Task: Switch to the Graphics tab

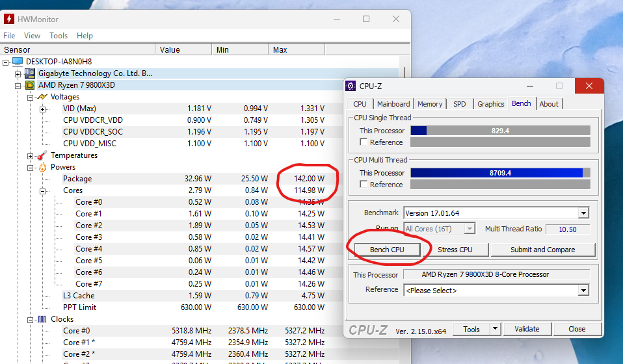Action: point(491,104)
